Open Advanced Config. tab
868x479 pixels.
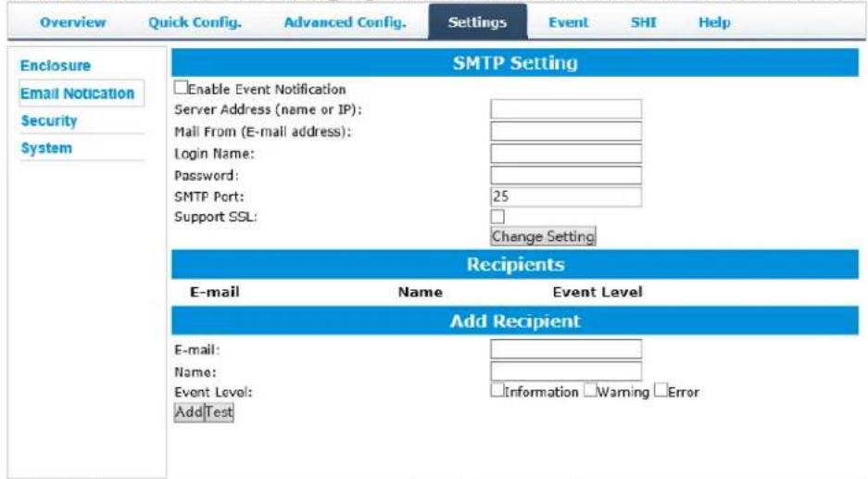pos(345,23)
